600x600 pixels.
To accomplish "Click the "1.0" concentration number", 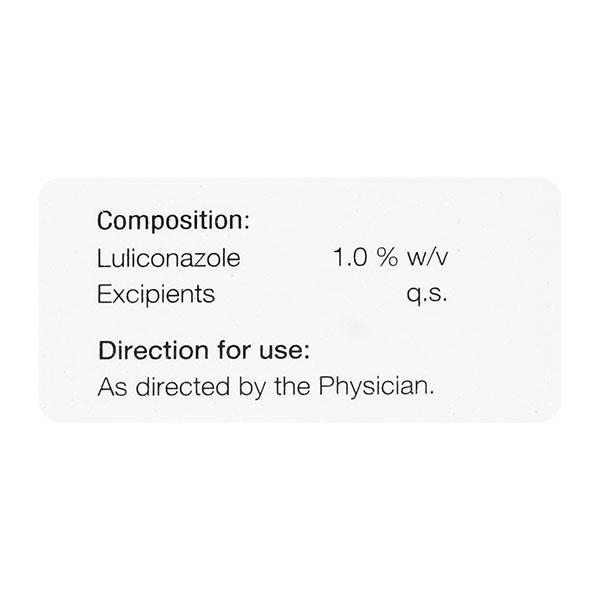I will (x=352, y=257).
